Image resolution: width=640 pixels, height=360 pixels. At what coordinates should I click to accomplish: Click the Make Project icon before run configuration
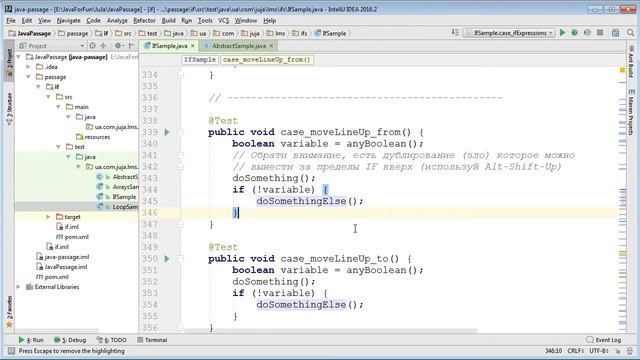[x=455, y=33]
